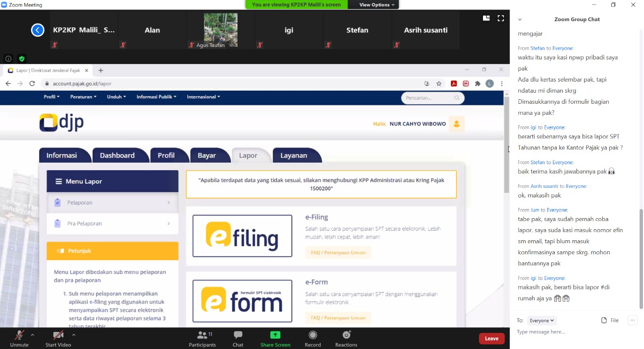Open the meeting information icon
644x349 pixels.
(8, 58)
